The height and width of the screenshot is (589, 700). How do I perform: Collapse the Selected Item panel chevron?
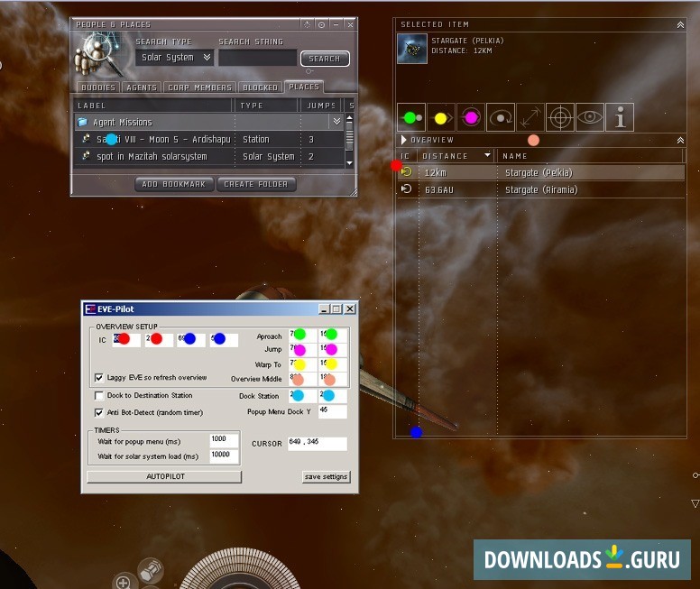(680, 25)
